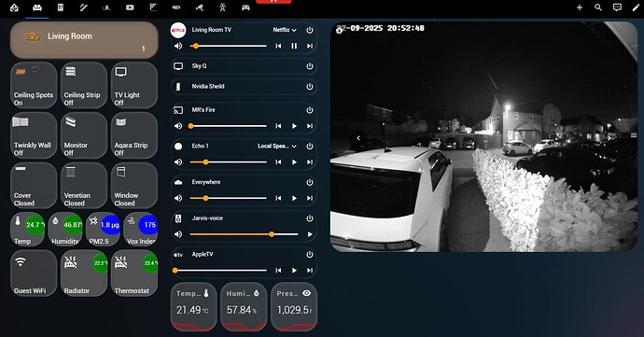Viewport: 644px width, 337px height.
Task: Select the sofa living room tab
Action: pos(37,7)
